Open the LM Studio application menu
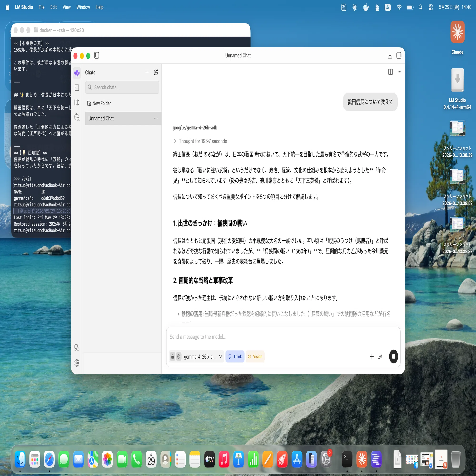The width and height of the screenshot is (476, 476). pos(24,7)
